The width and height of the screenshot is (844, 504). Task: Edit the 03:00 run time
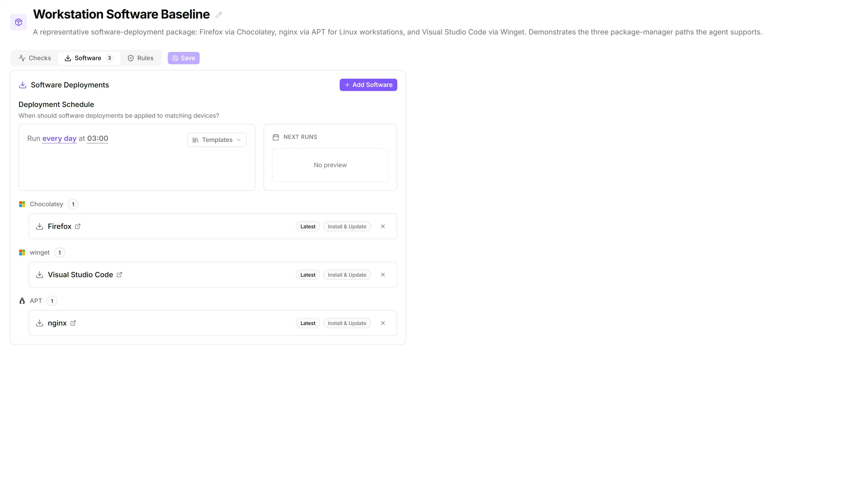coord(98,139)
